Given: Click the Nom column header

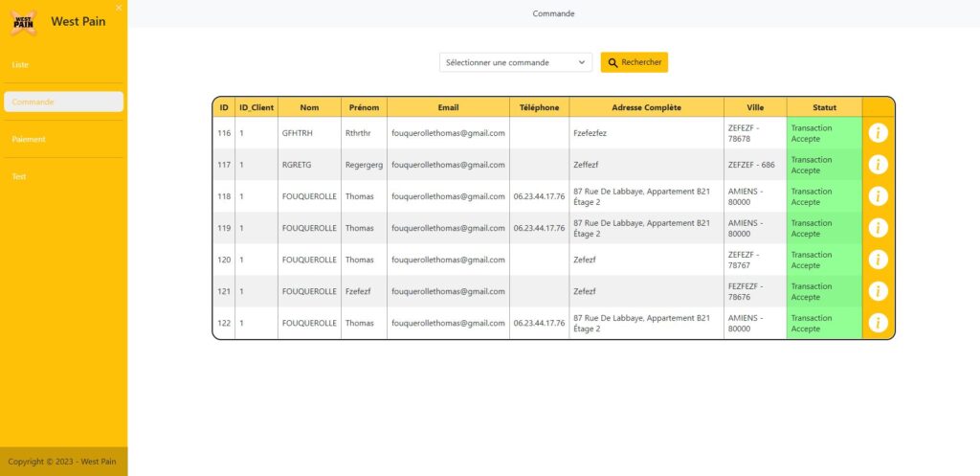Looking at the screenshot, I should [309, 107].
